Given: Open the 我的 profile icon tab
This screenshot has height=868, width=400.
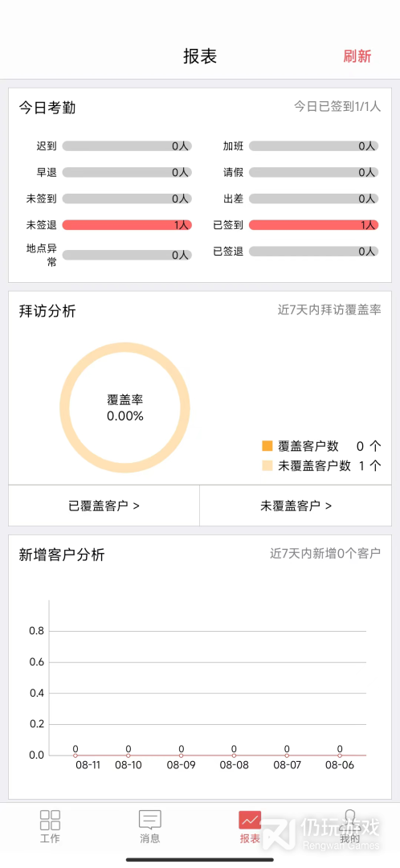Looking at the screenshot, I should (x=349, y=826).
